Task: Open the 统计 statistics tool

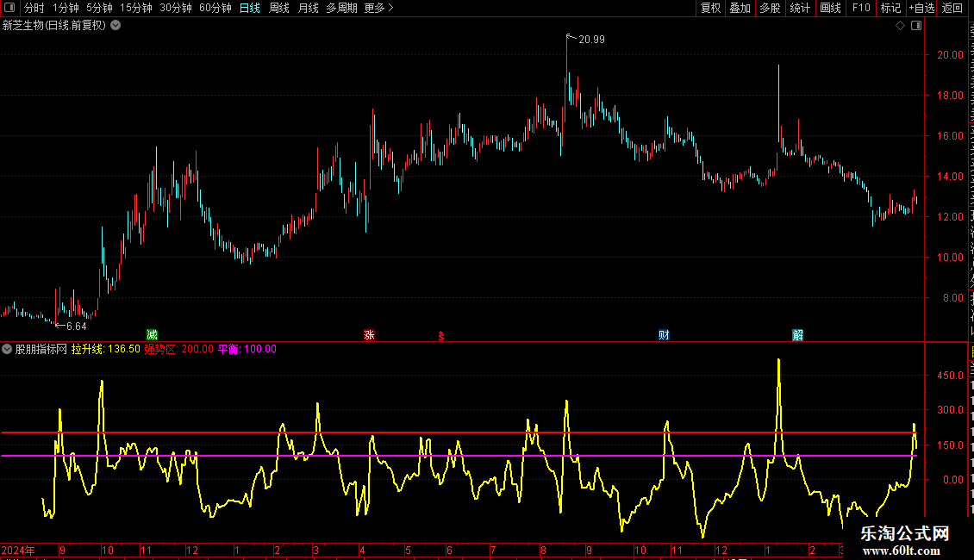Action: click(x=799, y=8)
